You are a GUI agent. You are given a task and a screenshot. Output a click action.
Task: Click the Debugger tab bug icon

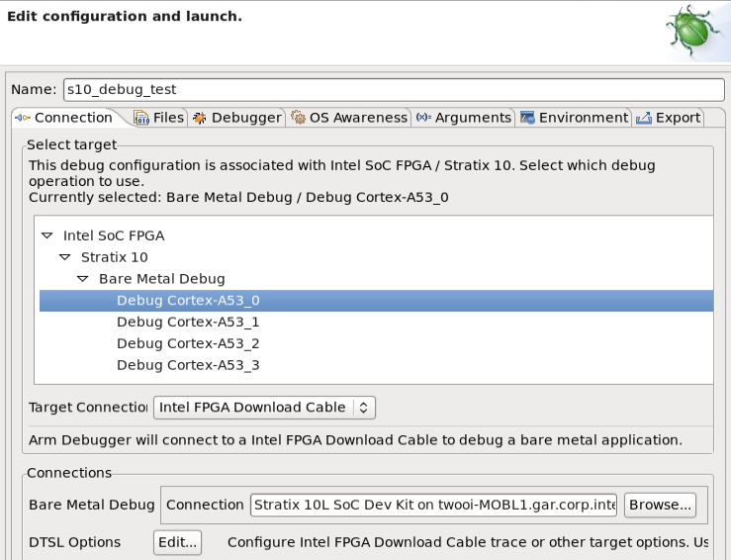200,118
